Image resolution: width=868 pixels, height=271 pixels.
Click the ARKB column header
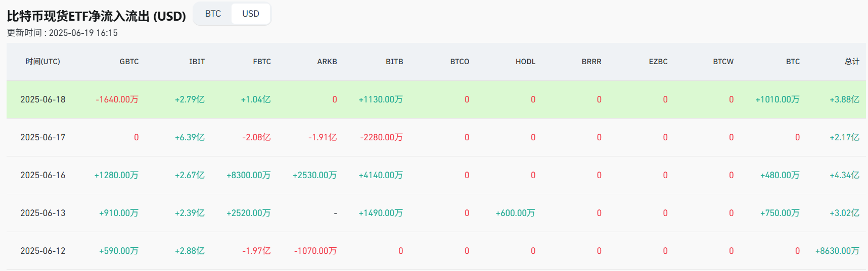tap(327, 62)
